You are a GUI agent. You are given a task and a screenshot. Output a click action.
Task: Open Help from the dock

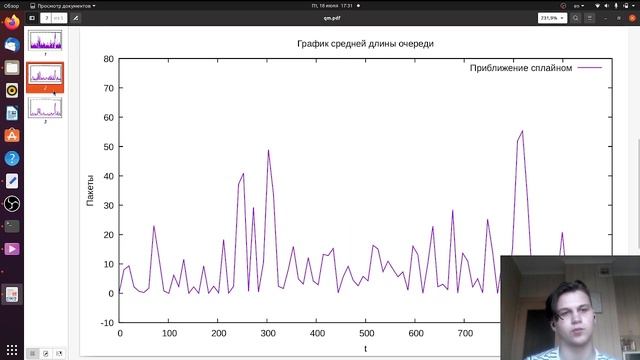click(12, 158)
